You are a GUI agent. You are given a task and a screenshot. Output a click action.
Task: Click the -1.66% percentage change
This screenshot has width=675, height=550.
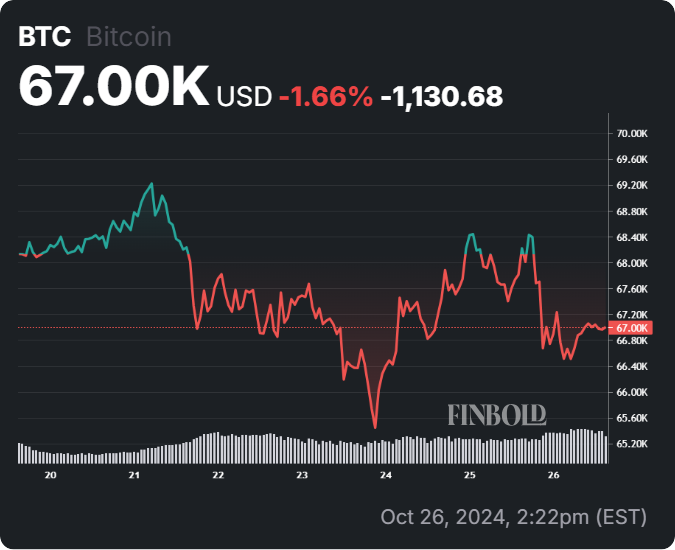326,96
